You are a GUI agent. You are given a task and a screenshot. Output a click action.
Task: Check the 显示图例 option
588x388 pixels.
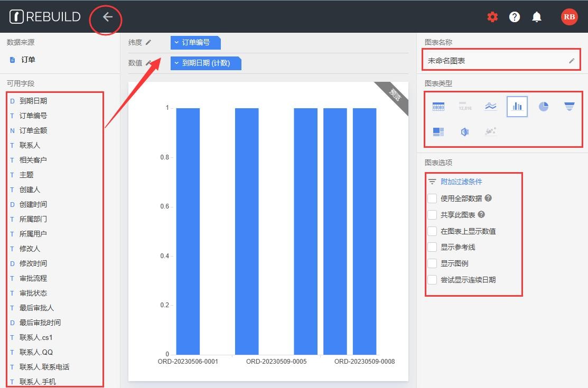432,263
